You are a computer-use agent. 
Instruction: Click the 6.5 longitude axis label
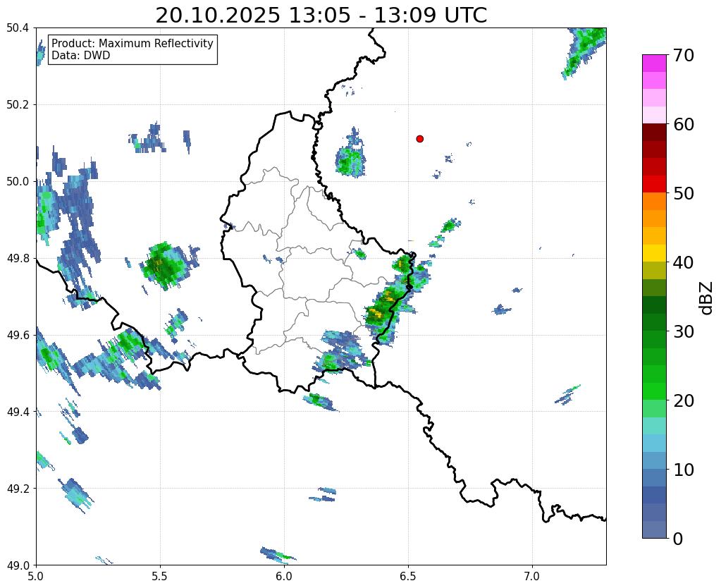(408, 576)
